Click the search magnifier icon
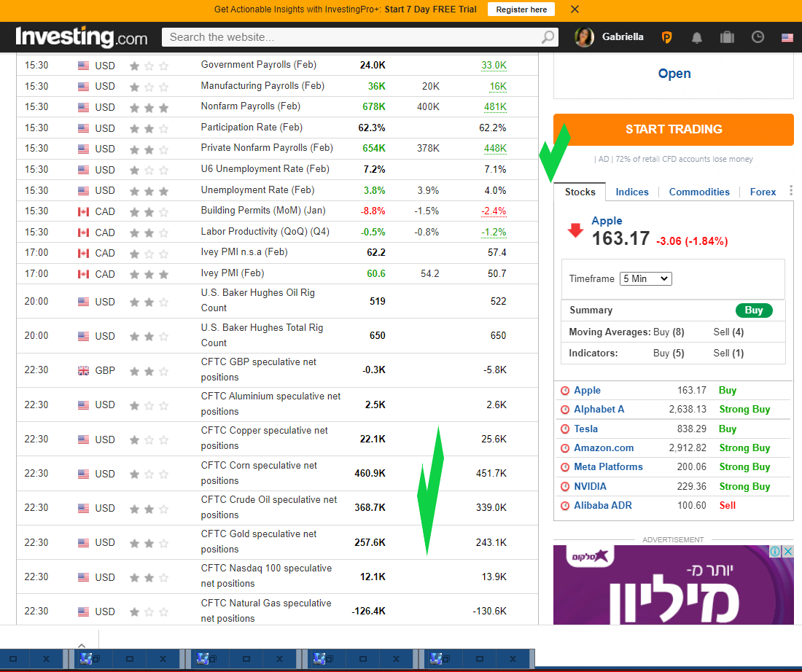802x672 pixels. [548, 37]
